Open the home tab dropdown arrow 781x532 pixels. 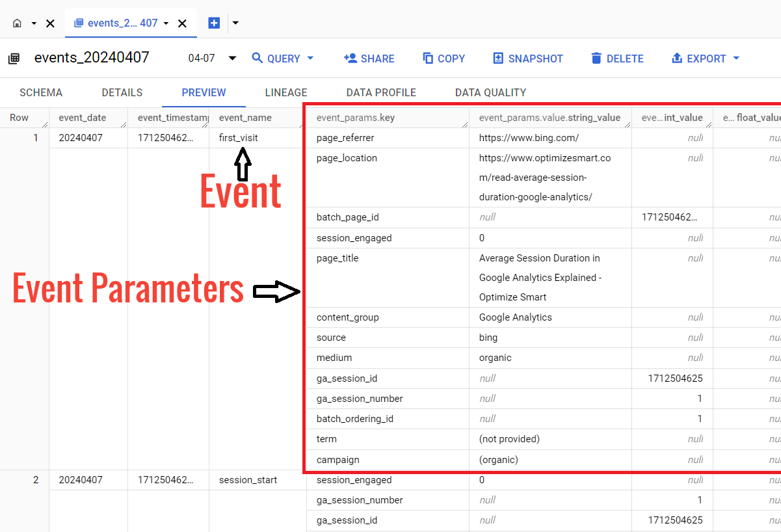(x=34, y=23)
